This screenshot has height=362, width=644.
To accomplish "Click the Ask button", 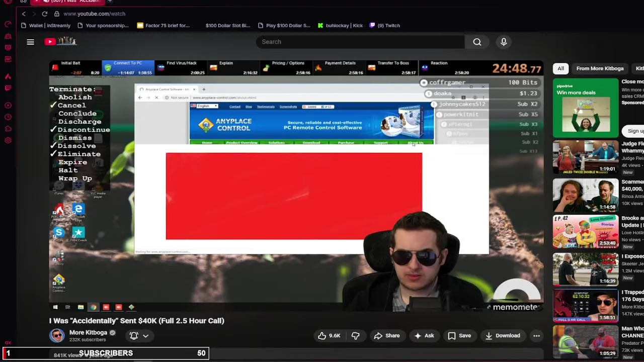I will (x=424, y=335).
